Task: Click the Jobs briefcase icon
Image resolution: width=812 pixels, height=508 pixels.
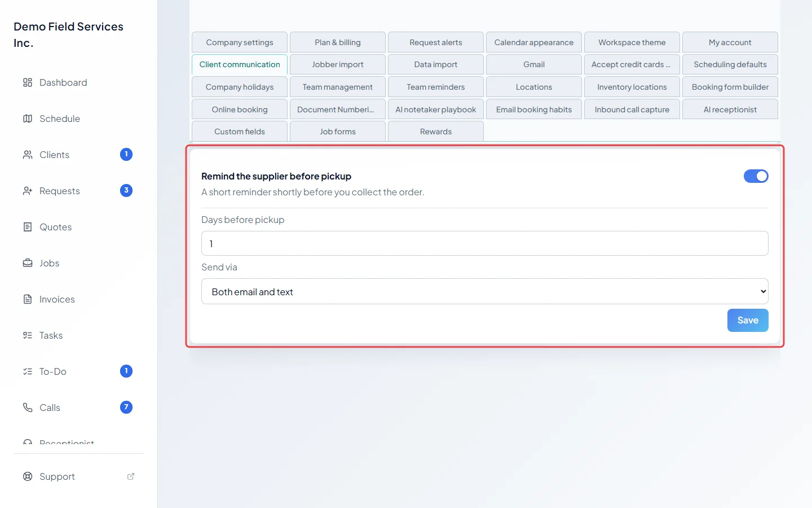Action: click(x=28, y=263)
